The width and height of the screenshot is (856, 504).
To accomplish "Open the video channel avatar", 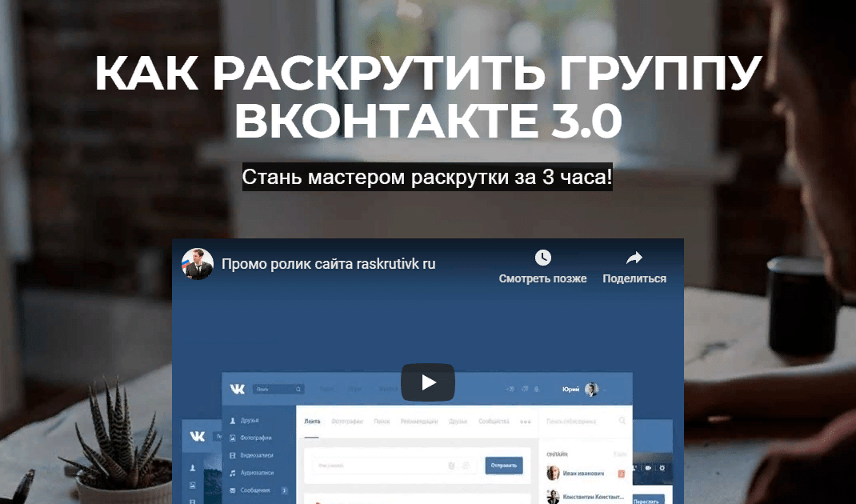I will pos(197,264).
